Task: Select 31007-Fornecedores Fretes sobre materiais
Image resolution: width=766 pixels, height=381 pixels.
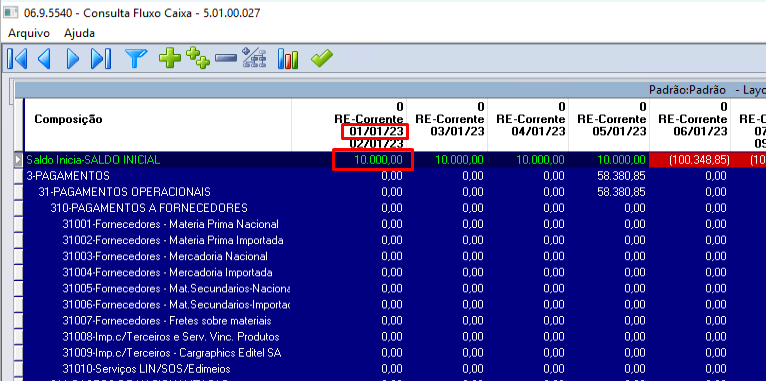Action: click(x=394, y=321)
